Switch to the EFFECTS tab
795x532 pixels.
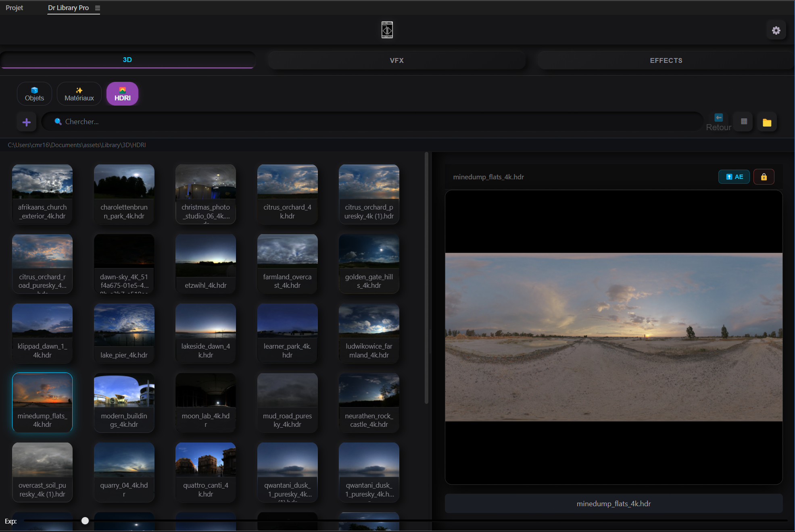(x=666, y=60)
